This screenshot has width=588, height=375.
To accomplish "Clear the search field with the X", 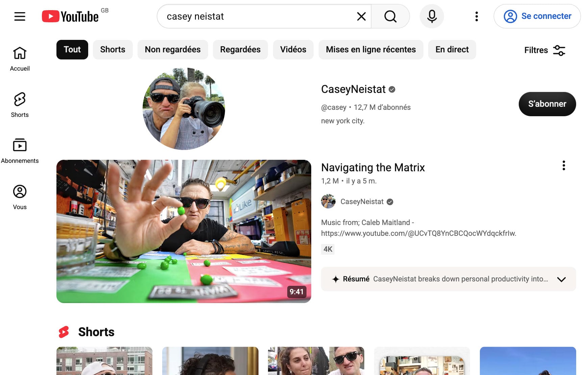I will coord(361,16).
